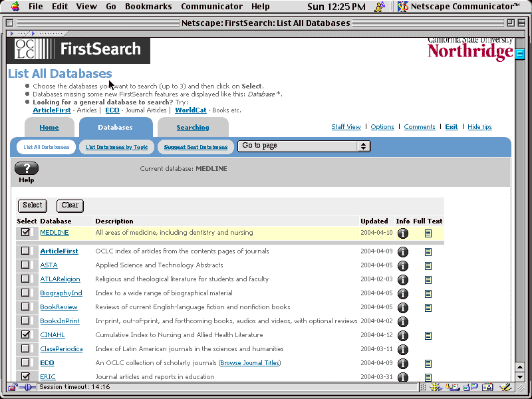
Task: Click the vertical scrollbar down arrow
Action: pyautogui.click(x=520, y=376)
